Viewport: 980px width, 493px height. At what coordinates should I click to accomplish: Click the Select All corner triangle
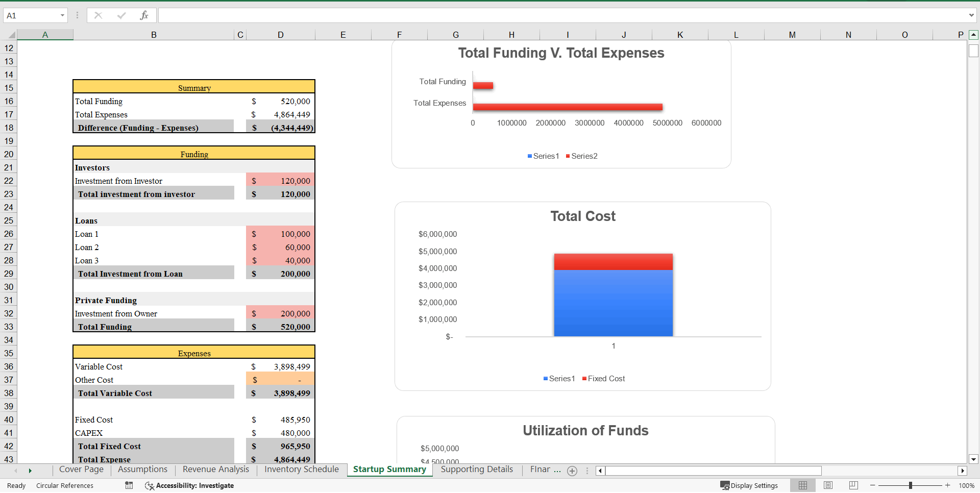[11, 35]
